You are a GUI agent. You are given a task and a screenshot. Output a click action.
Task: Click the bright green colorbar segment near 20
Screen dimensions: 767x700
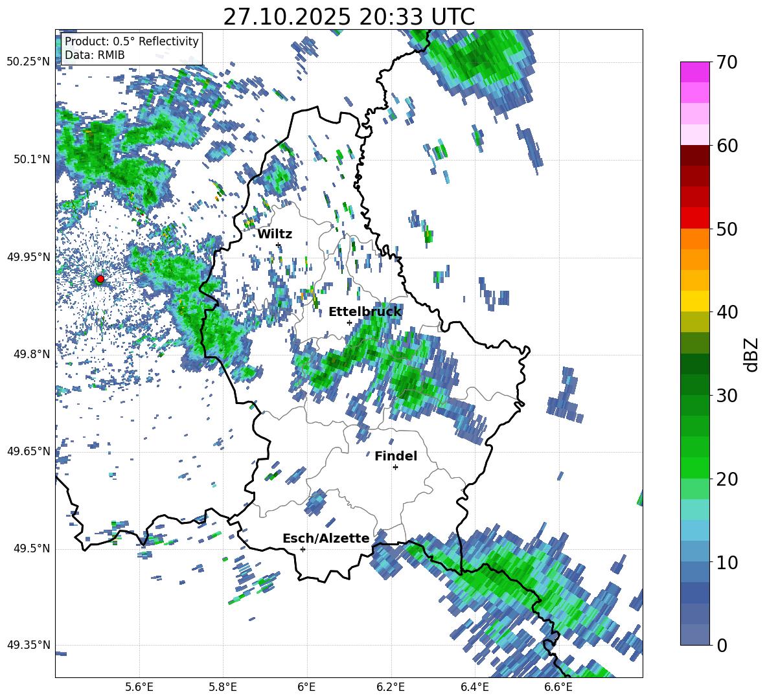coord(694,468)
